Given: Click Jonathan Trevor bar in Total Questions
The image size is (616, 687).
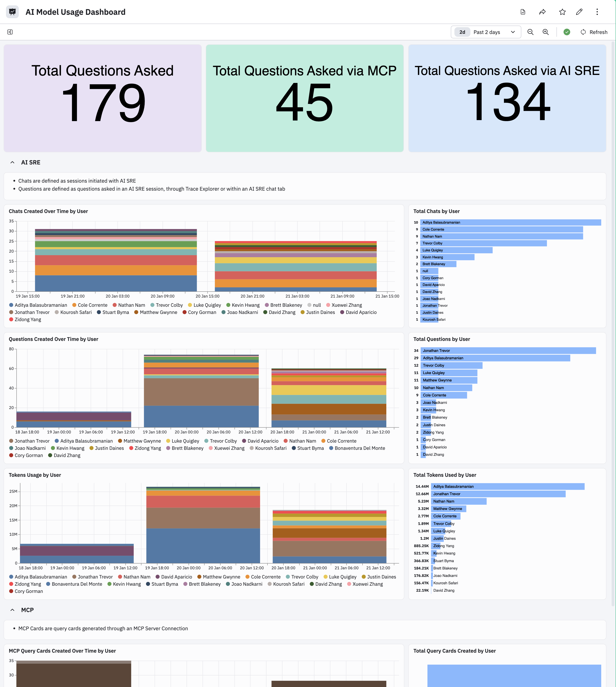Looking at the screenshot, I should (x=508, y=350).
